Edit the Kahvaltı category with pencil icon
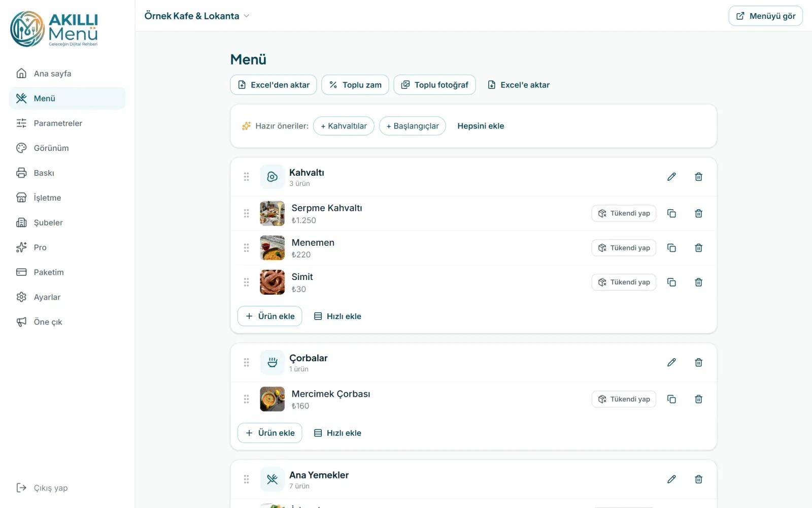The width and height of the screenshot is (812, 508). pos(671,177)
